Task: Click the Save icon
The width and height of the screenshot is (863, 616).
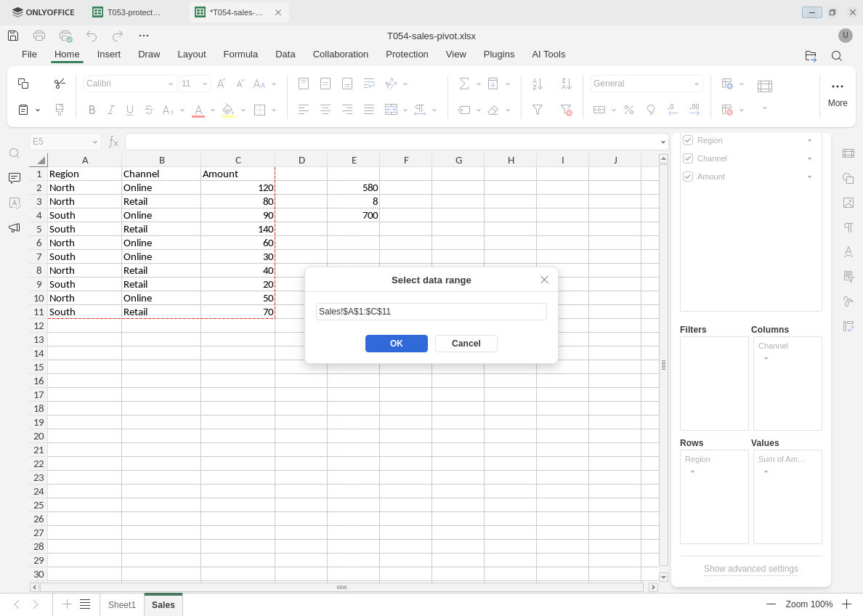Action: coord(13,36)
